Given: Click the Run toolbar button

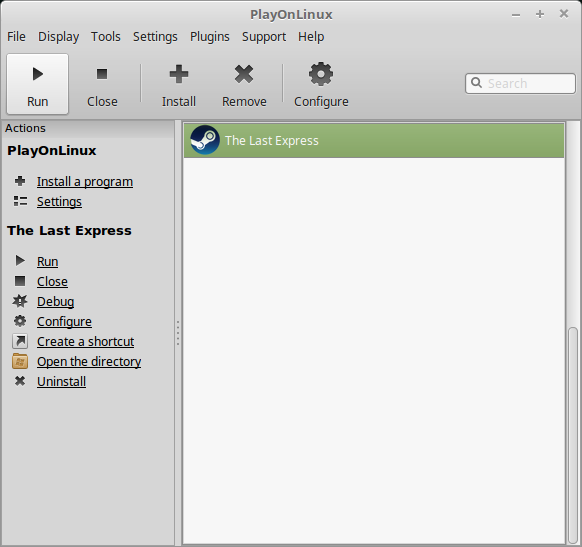Looking at the screenshot, I should point(37,84).
